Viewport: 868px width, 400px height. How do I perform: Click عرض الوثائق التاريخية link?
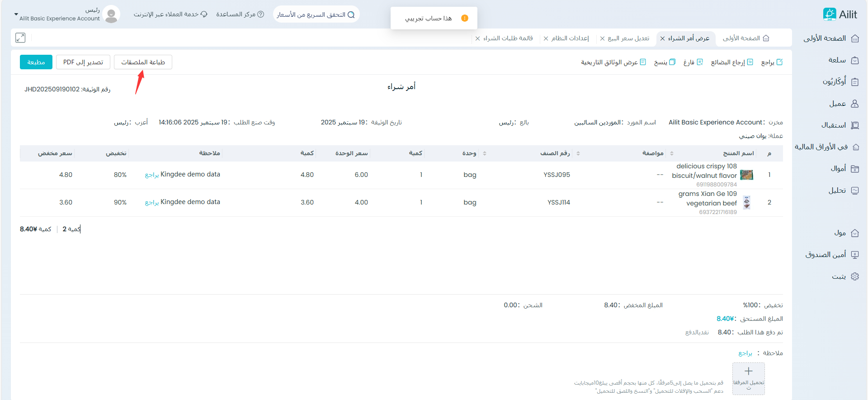tap(613, 62)
